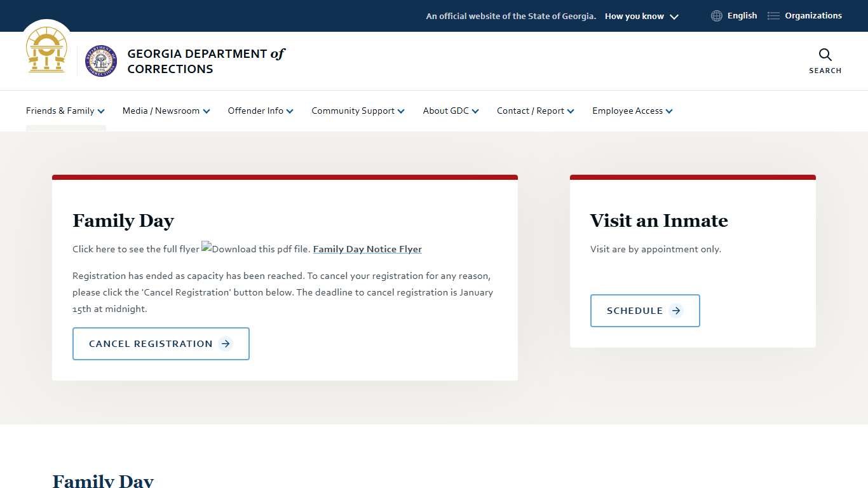Open the Media / Newsroom menu
Image resolution: width=868 pixels, height=488 pixels.
[x=166, y=111]
